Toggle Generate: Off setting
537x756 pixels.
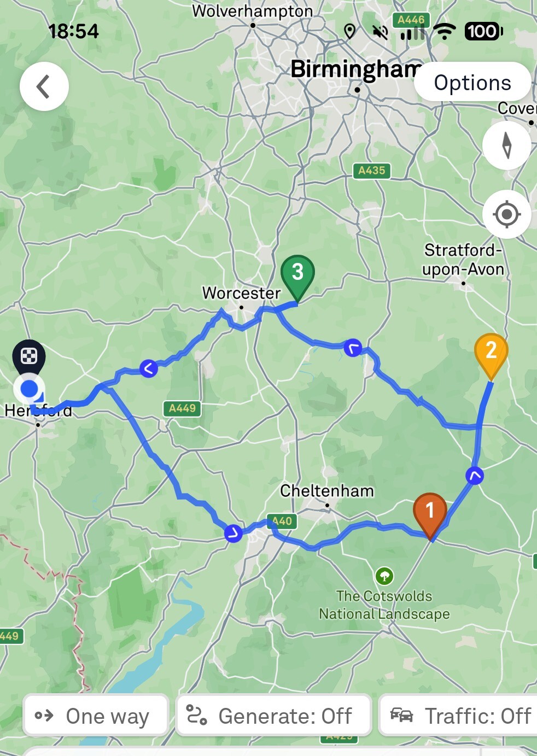274,716
